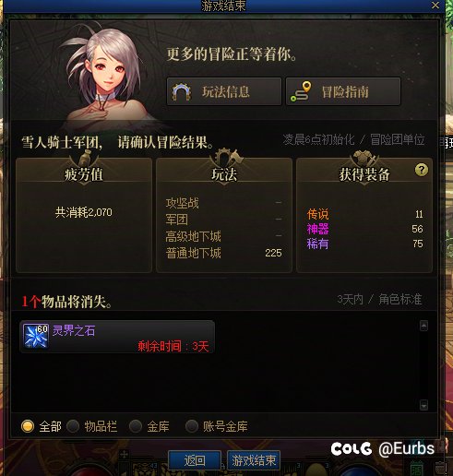The width and height of the screenshot is (453, 476).
Task: Click the 返回 button
Action: pyautogui.click(x=195, y=460)
